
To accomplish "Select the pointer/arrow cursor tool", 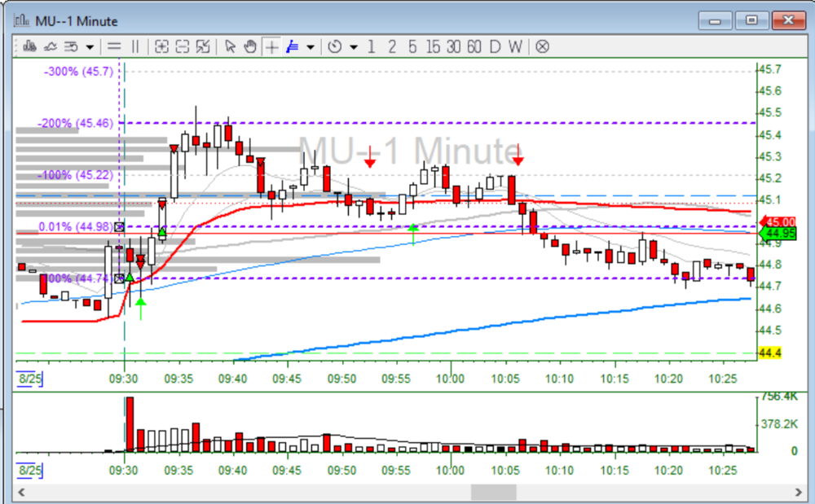I will (x=229, y=47).
